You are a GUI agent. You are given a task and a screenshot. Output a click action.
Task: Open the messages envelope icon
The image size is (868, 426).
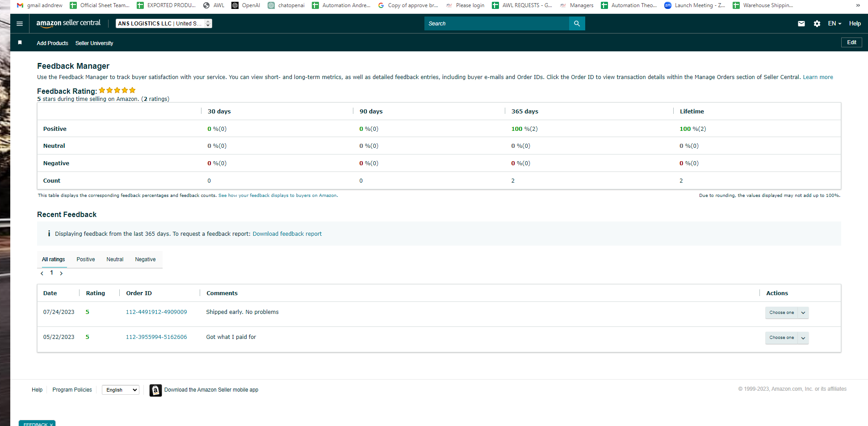(x=801, y=24)
